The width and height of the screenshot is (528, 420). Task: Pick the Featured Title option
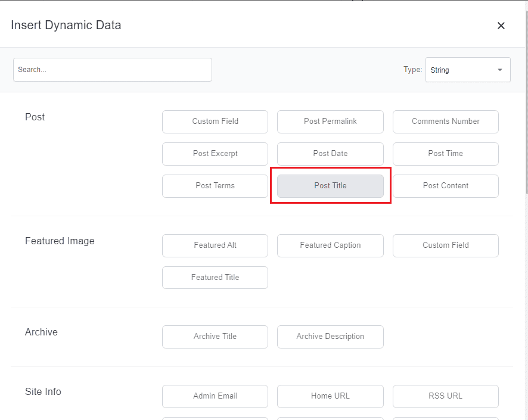[215, 277]
